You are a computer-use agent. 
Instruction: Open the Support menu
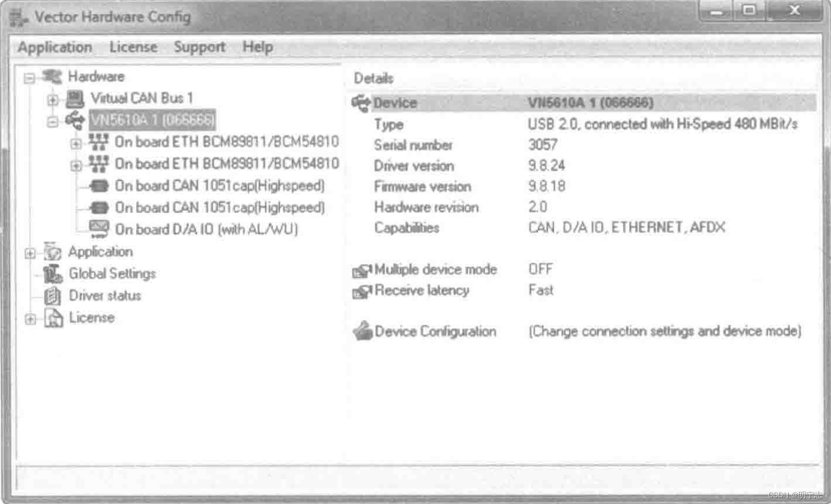pos(200,48)
